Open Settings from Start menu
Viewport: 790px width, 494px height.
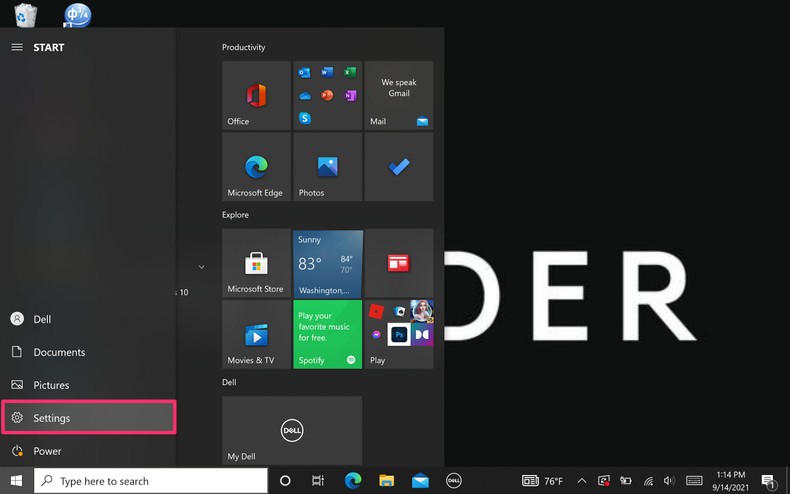(x=88, y=418)
